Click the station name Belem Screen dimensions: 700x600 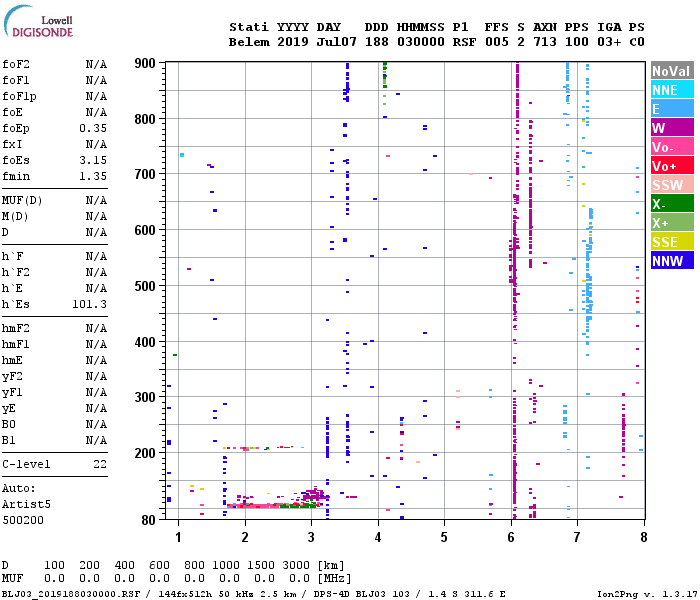249,42
